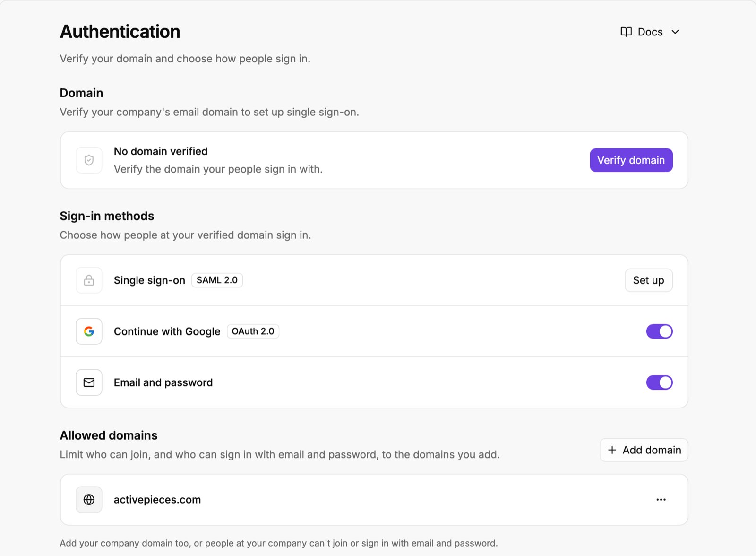Click the envelope icon for Email and password

click(x=89, y=382)
